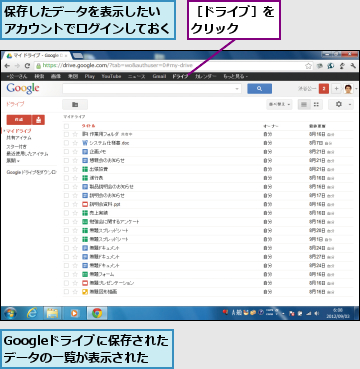The width and height of the screenshot is (360, 369).
Task: Expand the search options arrow in the search box
Action: point(237,89)
